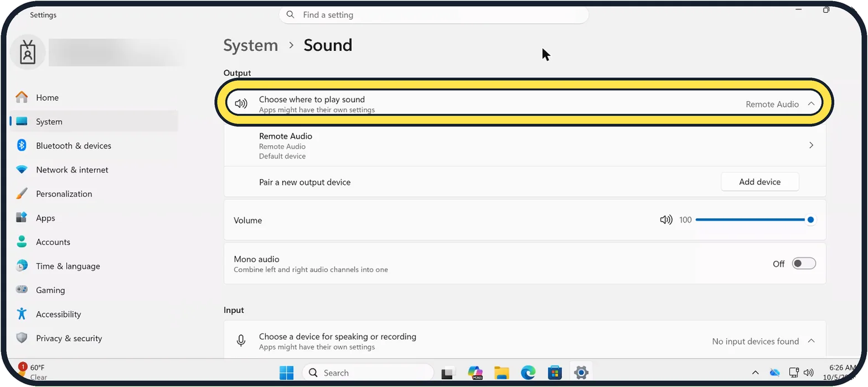Click the Add device button

click(759, 182)
